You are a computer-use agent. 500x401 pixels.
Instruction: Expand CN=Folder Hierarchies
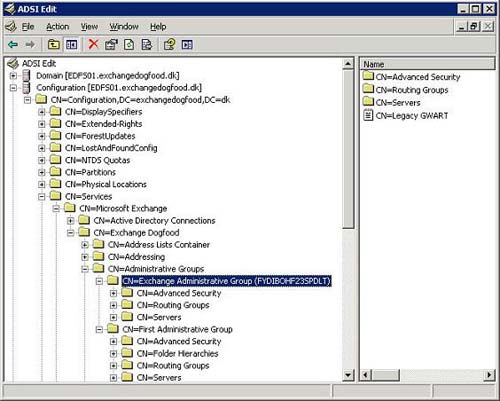pyautogui.click(x=113, y=354)
